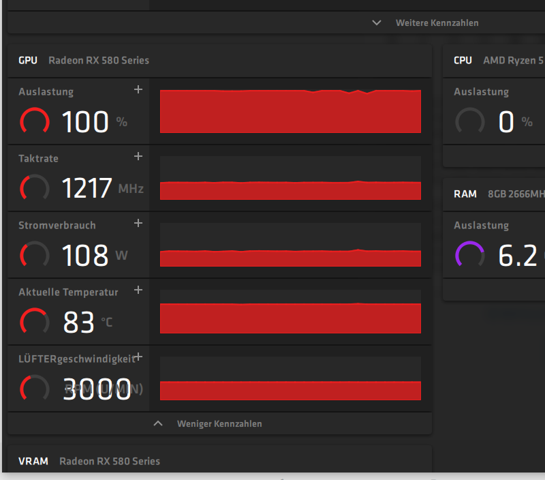Click the Stromverbrauch history graph
This screenshot has height=480, width=545.
(x=290, y=245)
